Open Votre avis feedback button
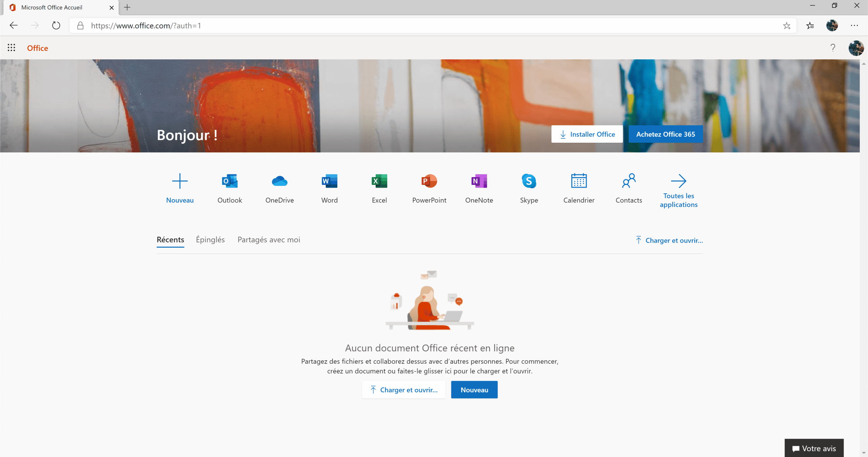Screen dimensions: 868x457 tap(814, 448)
